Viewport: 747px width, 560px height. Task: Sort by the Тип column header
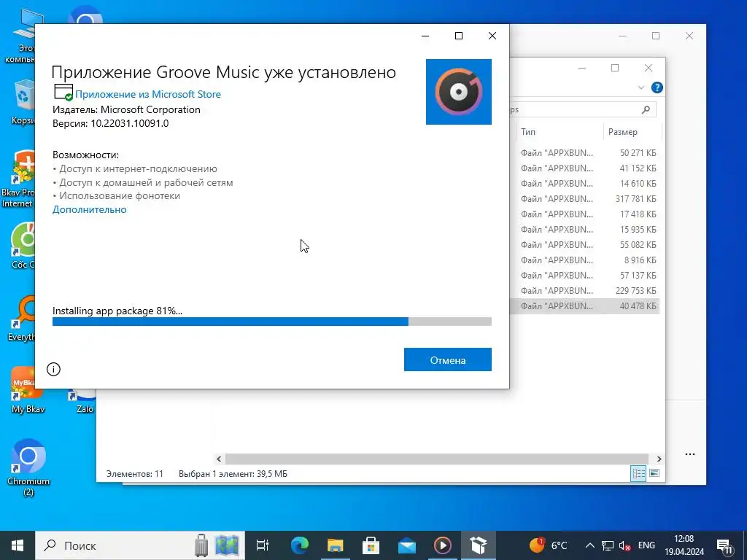pyautogui.click(x=560, y=132)
